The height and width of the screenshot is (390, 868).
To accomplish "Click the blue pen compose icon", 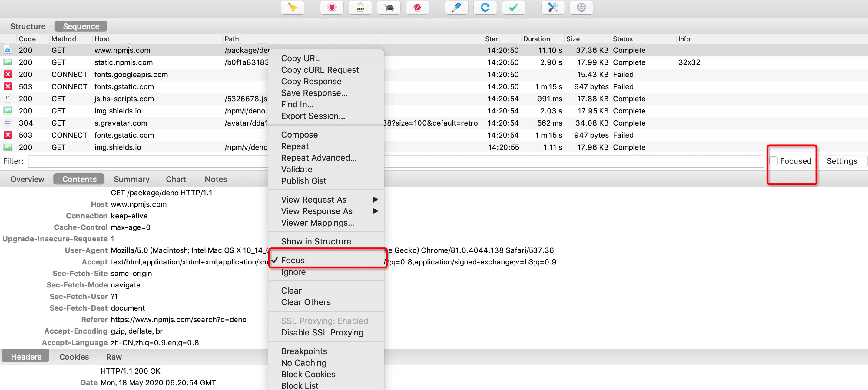I will pyautogui.click(x=457, y=7).
